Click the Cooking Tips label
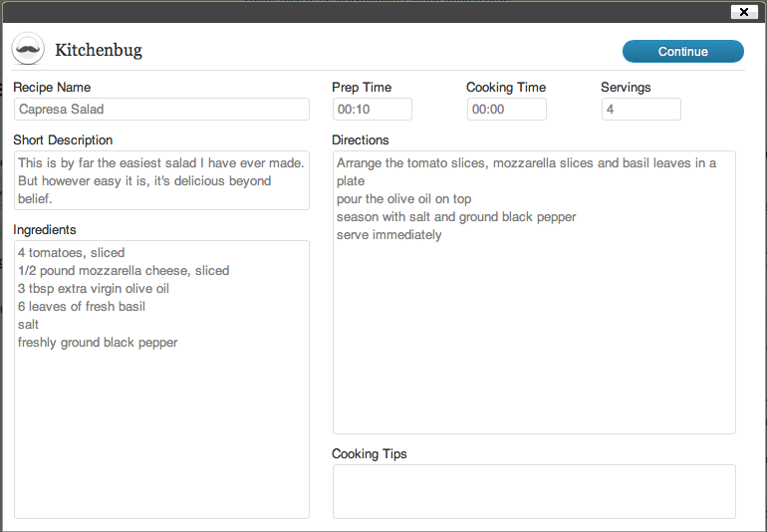The width and height of the screenshot is (767, 532). pos(370,453)
